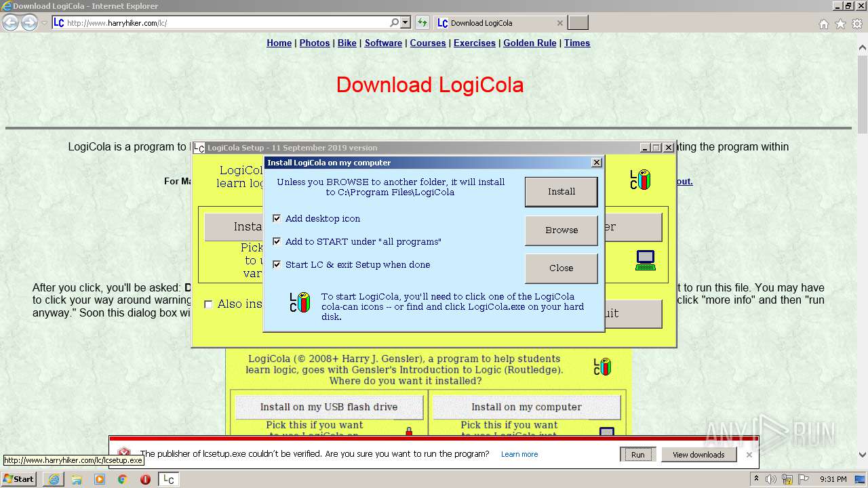Click LogiCola cola-can icon in install dialog
This screenshot has height=488, width=868.
tap(300, 302)
